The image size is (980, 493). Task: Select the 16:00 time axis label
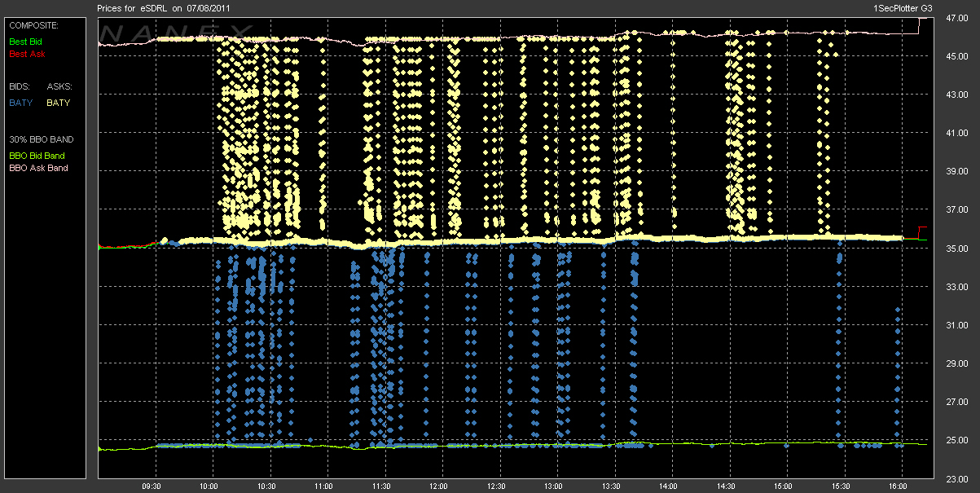(x=899, y=486)
